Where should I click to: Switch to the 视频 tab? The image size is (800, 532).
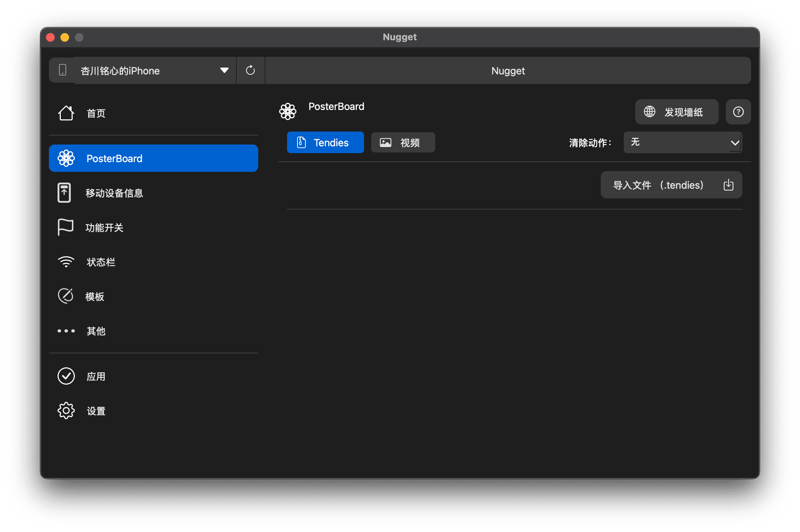[403, 142]
